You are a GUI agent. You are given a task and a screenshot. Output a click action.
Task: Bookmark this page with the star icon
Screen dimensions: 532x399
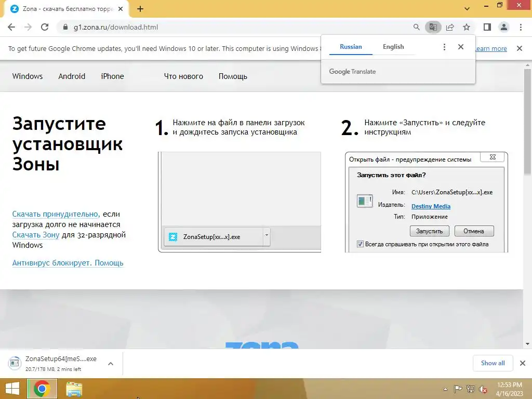467,27
